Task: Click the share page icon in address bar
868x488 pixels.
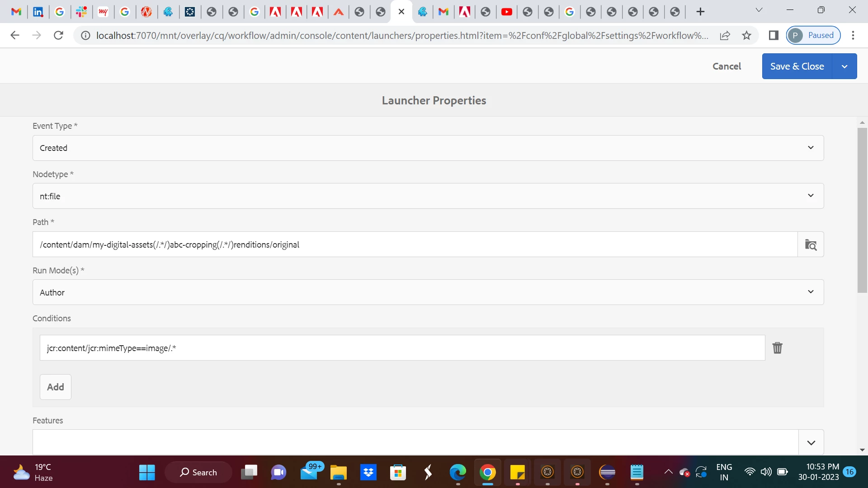Action: (x=725, y=35)
